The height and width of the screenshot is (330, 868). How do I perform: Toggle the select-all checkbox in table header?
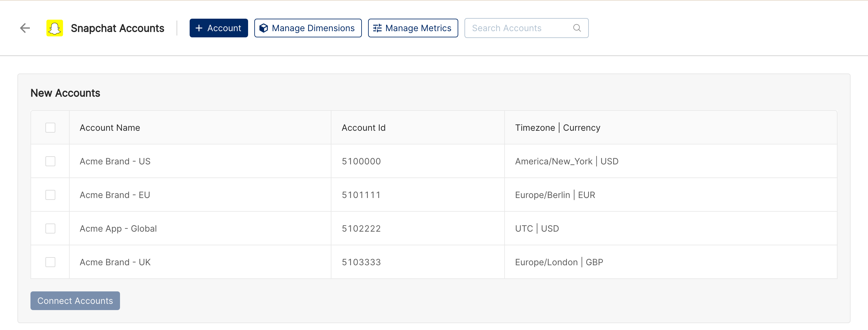(50, 128)
